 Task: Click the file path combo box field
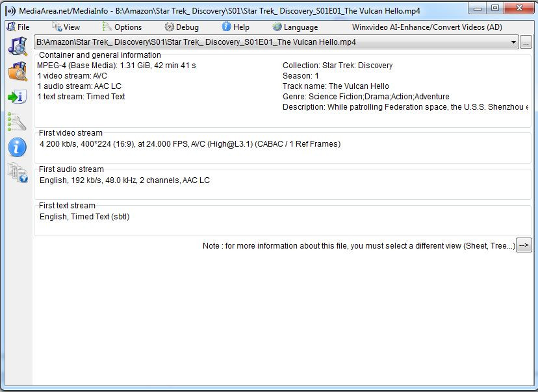(x=276, y=42)
